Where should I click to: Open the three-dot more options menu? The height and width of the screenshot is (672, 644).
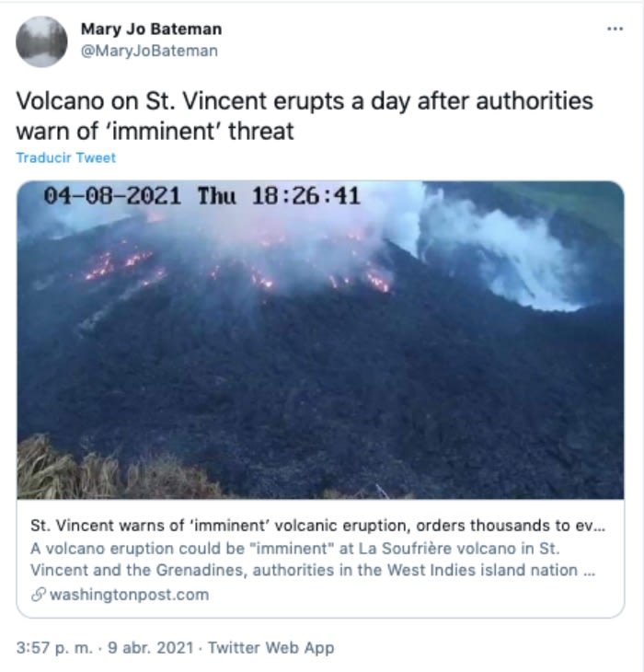pos(615,29)
